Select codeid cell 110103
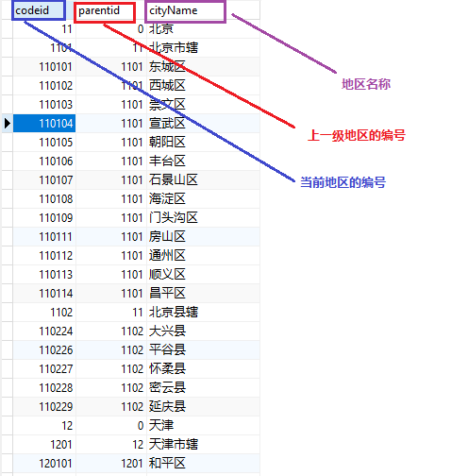Viewport: 468px width, 476px height. [x=44, y=105]
